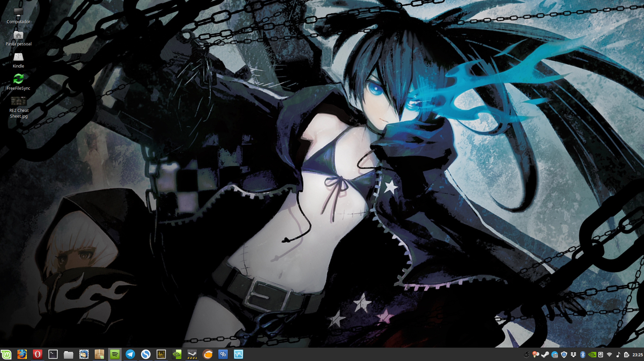This screenshot has height=361, width=644.
Task: Launch Opera browser from the panel
Action: pyautogui.click(x=37, y=354)
